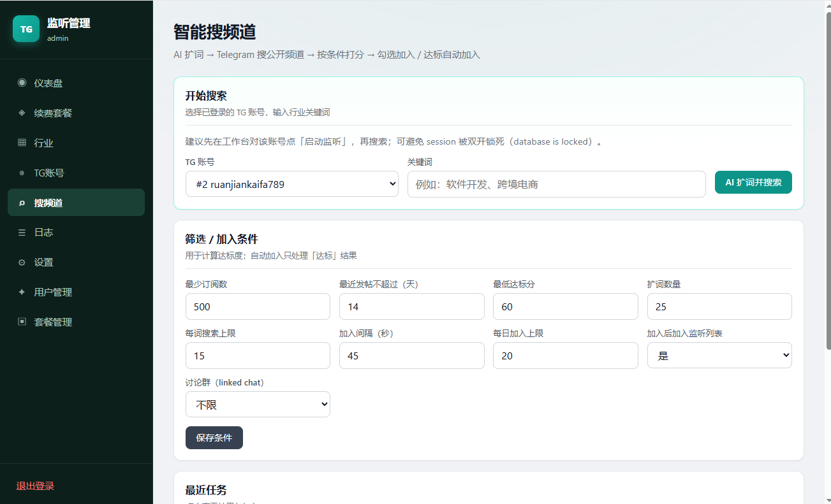Focus the 最少订阅数 field
The width and height of the screenshot is (831, 504).
[258, 306]
